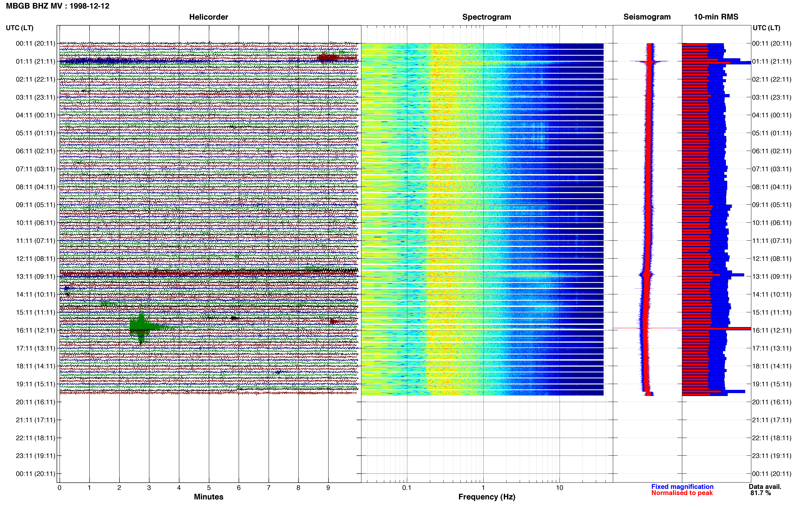Click the left '10:11 (06:11)' time label
The height and width of the screenshot is (508, 812).
click(36, 223)
